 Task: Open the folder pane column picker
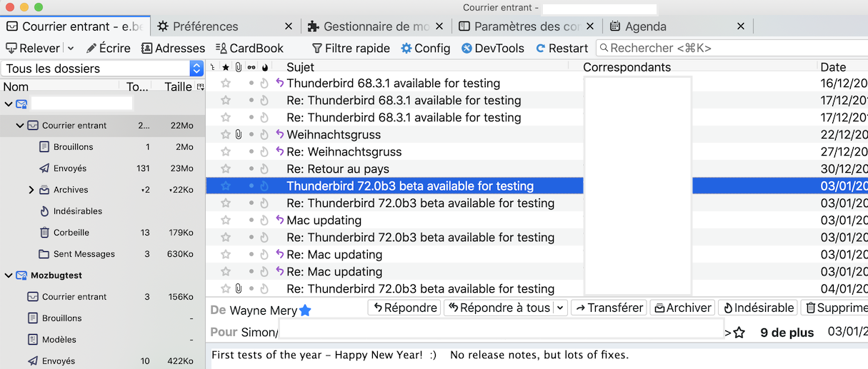[200, 87]
